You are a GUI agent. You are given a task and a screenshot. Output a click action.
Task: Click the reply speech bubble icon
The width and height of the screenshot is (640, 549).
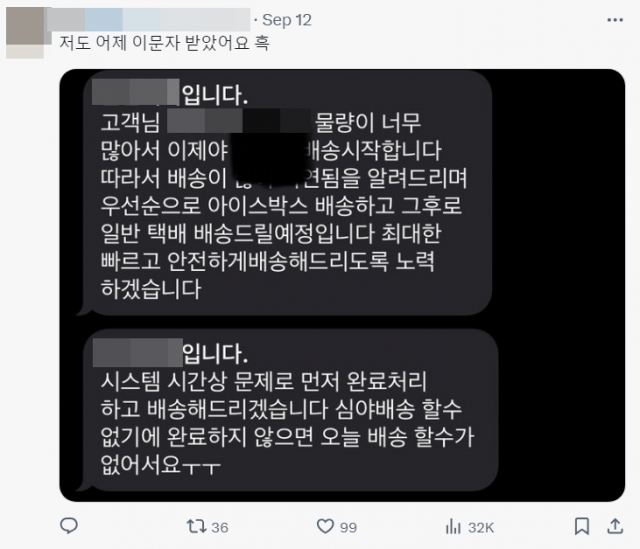[x=69, y=526]
